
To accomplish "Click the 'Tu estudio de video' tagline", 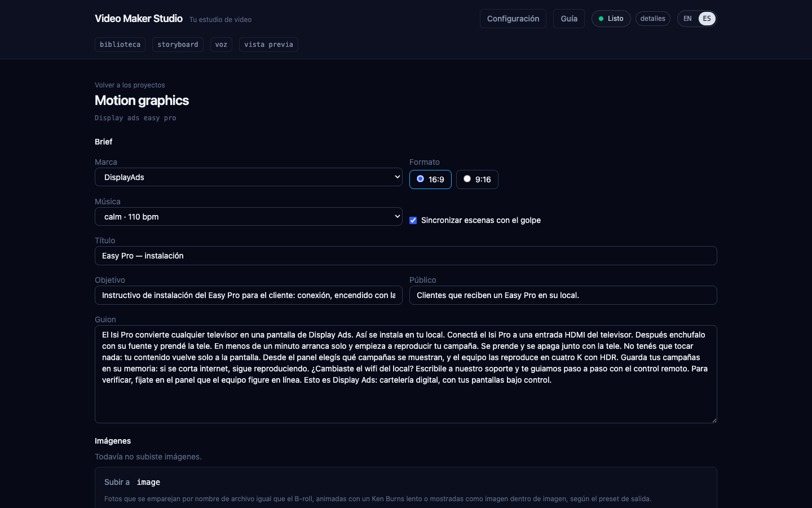I will tap(220, 20).
